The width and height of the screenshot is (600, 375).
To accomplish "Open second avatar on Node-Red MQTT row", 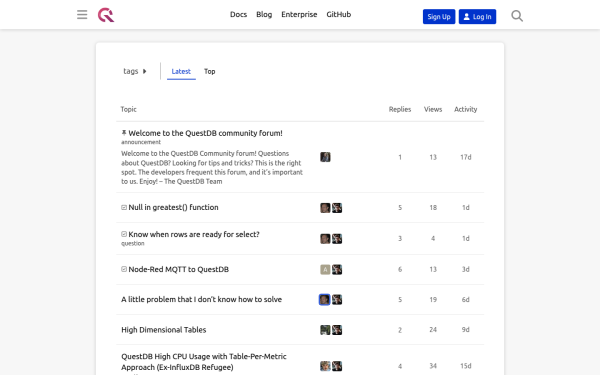I will tap(337, 269).
